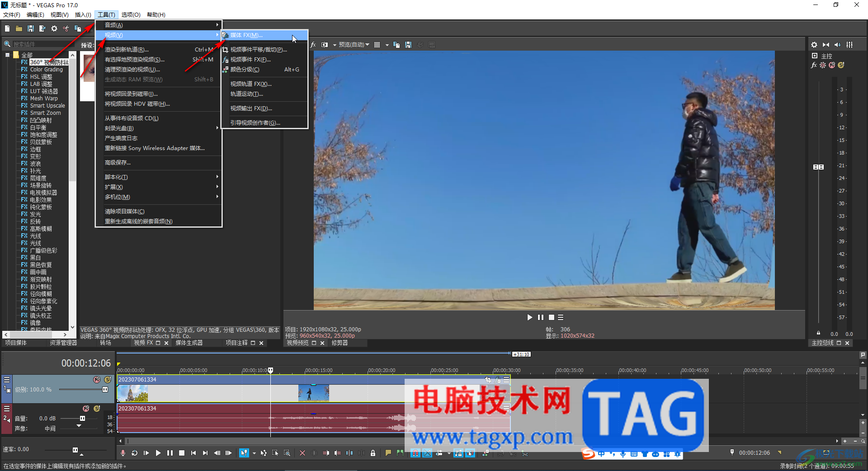Switch to the Trimmer (修剪器) tab
The image size is (868, 471).
(340, 343)
